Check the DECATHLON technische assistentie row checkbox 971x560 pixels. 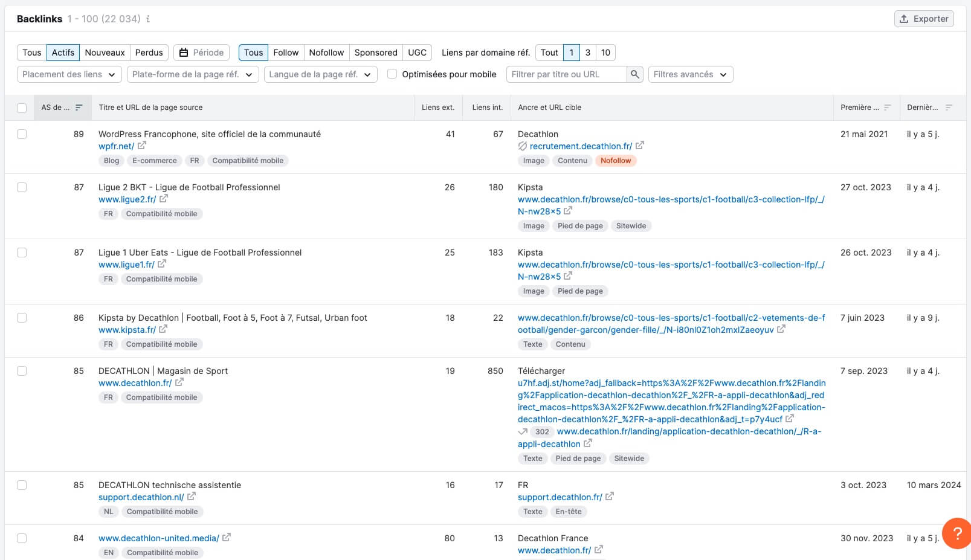pyautogui.click(x=22, y=485)
